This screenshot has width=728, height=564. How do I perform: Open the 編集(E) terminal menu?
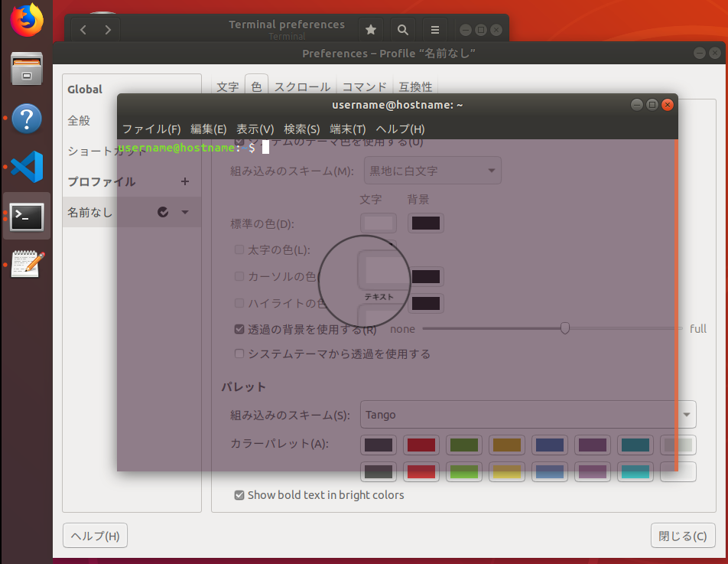(x=209, y=129)
